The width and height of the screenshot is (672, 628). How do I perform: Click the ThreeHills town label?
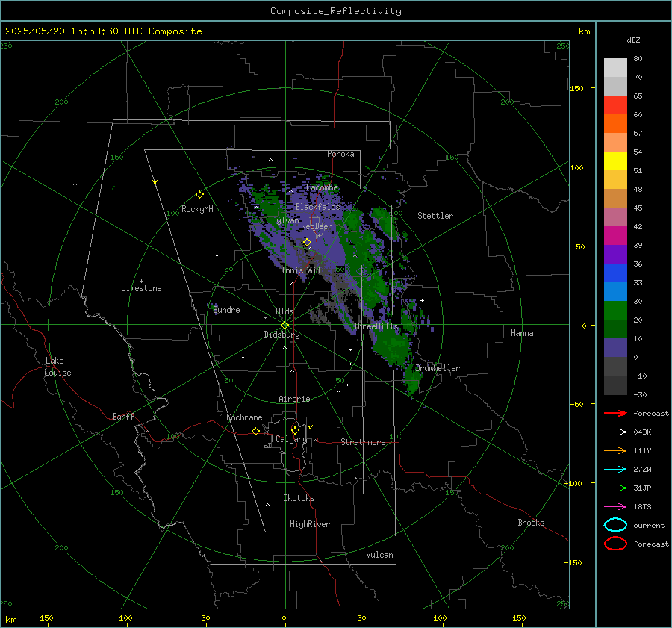tap(376, 326)
